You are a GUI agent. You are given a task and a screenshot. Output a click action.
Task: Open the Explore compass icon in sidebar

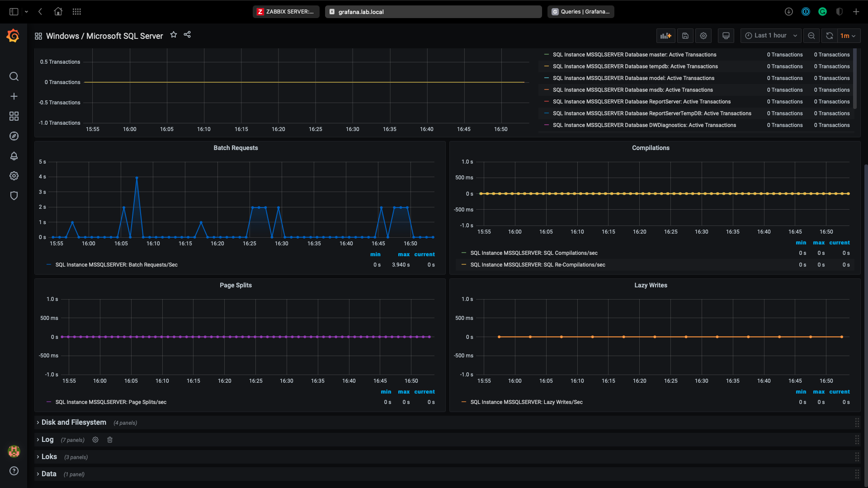click(14, 136)
